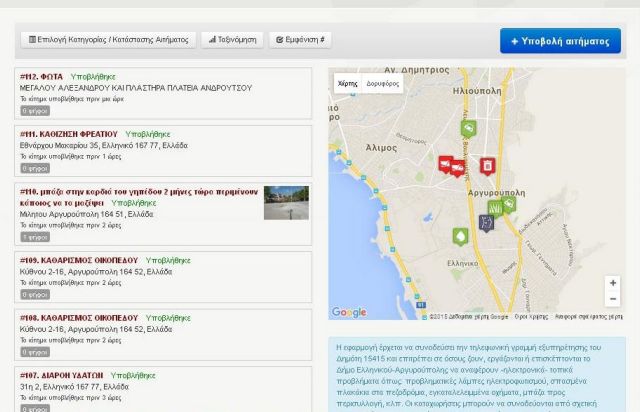Open issue #107. ΔΙΑΡΟΗ ΥΔΑΤΩΝ
Image resolution: width=640 pixels, height=412 pixels.
(62, 375)
